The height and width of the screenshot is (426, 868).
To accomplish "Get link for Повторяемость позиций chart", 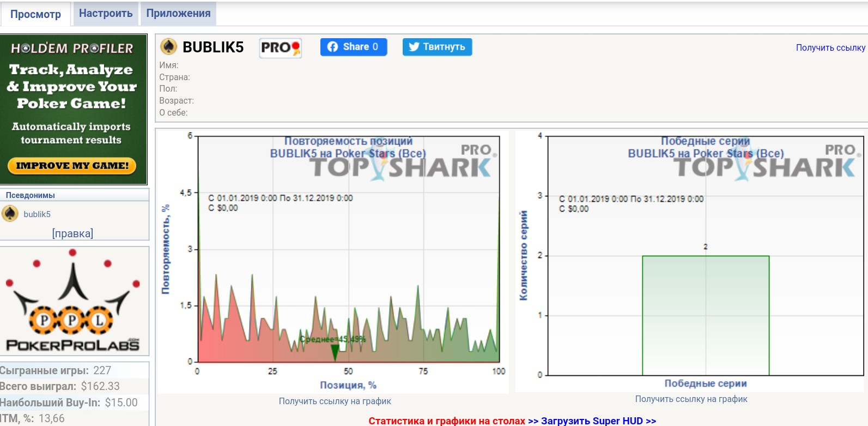I will coord(335,401).
